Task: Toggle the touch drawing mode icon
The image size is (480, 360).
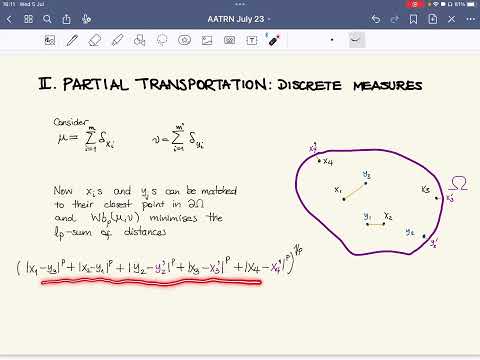Action: (x=86, y=19)
